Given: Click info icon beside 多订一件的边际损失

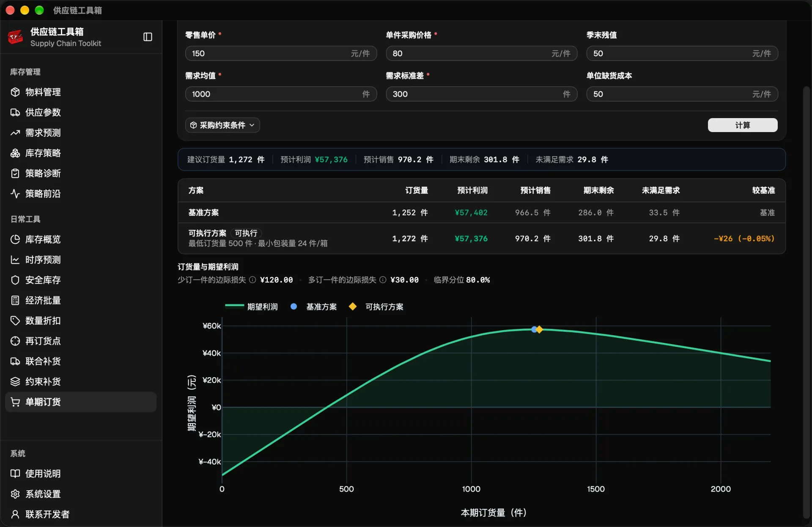Looking at the screenshot, I should [383, 280].
